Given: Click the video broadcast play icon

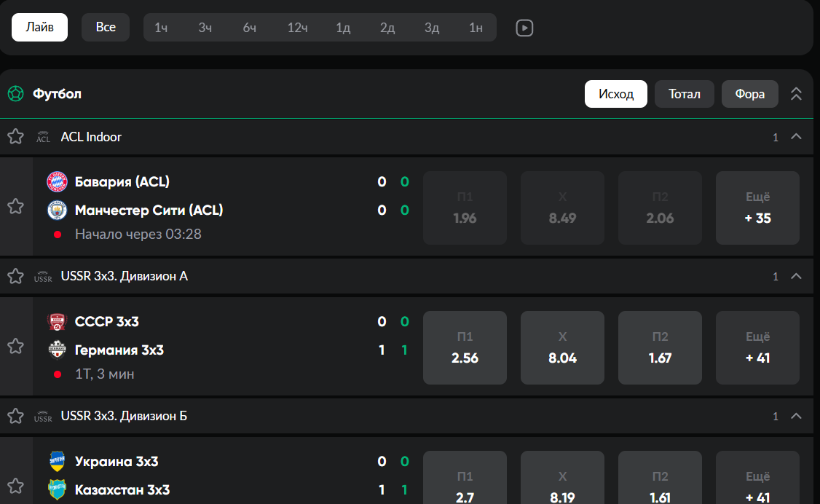Looking at the screenshot, I should (524, 28).
